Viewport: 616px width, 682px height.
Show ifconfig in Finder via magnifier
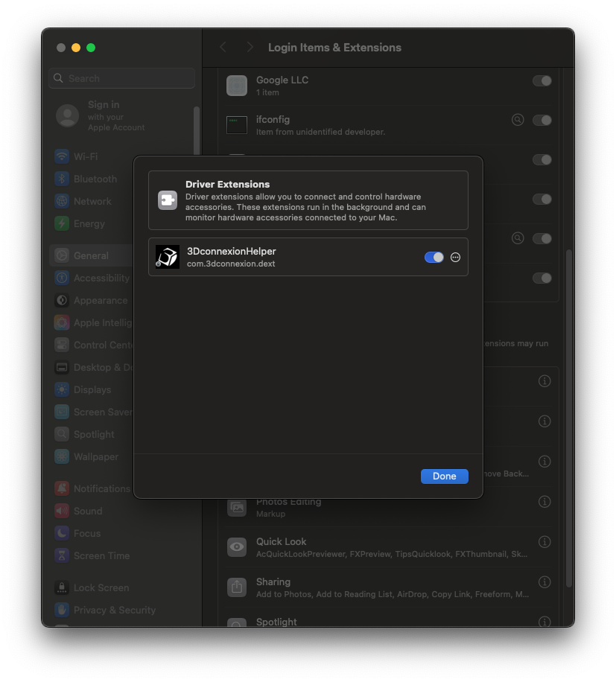(518, 120)
